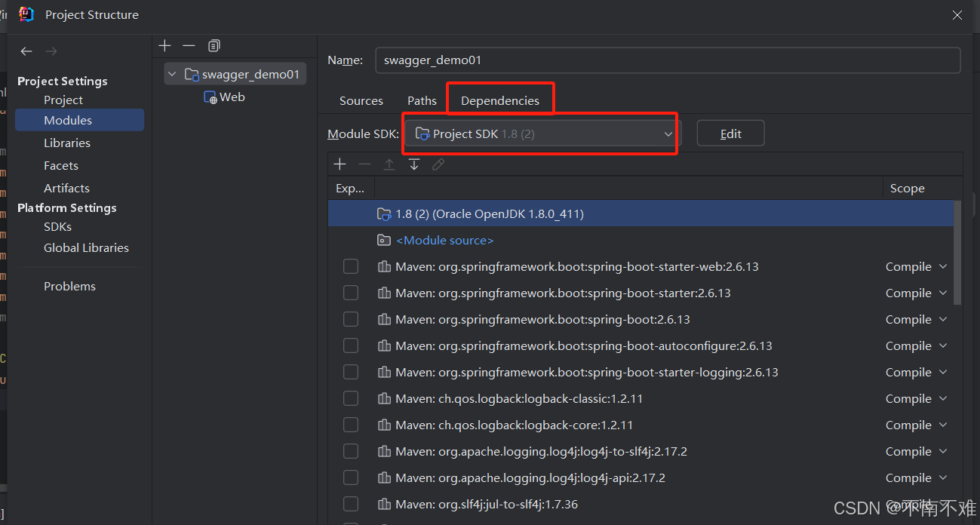
Task: Click the Edit button next to Module SDK
Action: (x=730, y=134)
